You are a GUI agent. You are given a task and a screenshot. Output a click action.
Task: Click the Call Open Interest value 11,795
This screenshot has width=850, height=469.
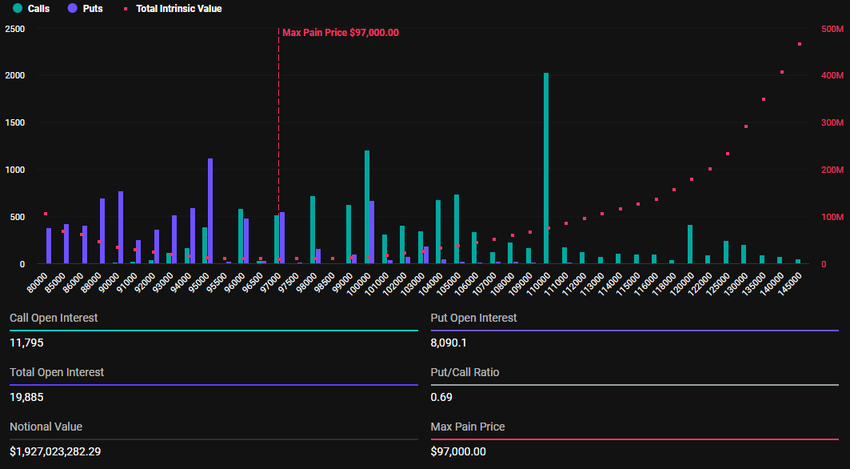coord(28,343)
